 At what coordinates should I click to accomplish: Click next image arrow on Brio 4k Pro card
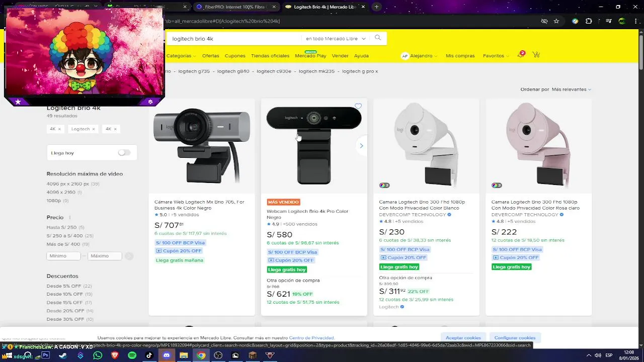click(361, 146)
